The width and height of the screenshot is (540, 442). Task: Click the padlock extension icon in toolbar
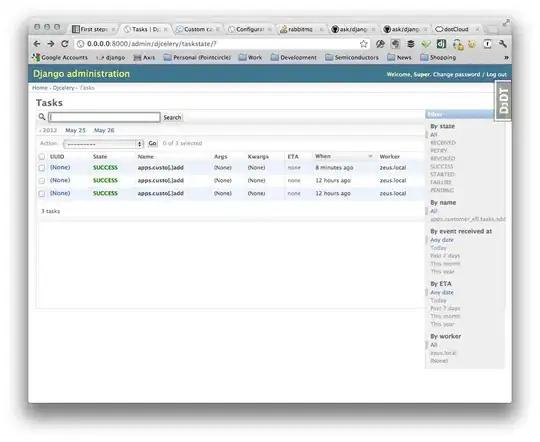point(458,44)
